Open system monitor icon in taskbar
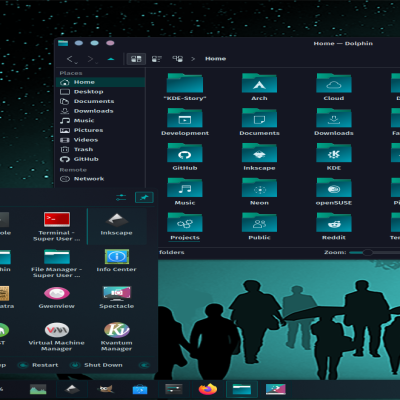The height and width of the screenshot is (400, 400). [x=38, y=389]
